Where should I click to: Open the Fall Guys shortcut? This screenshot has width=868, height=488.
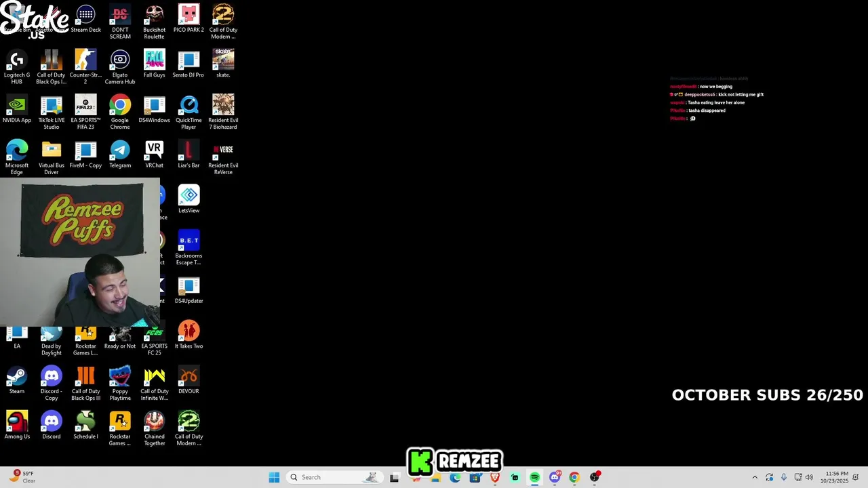(154, 64)
